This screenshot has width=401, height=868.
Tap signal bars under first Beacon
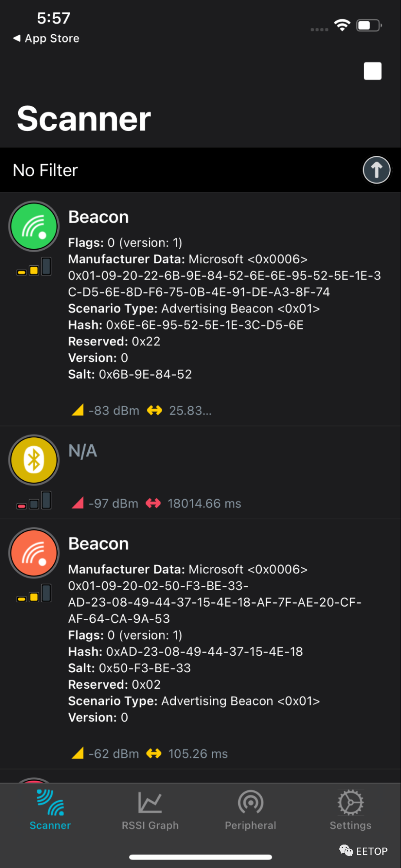point(34,267)
